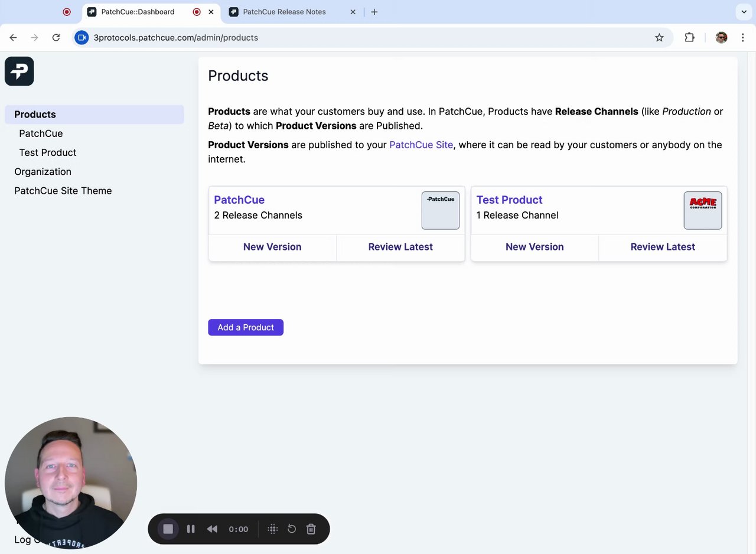
Task: Open PatchCue Site Theme in the sidebar
Action: click(63, 191)
